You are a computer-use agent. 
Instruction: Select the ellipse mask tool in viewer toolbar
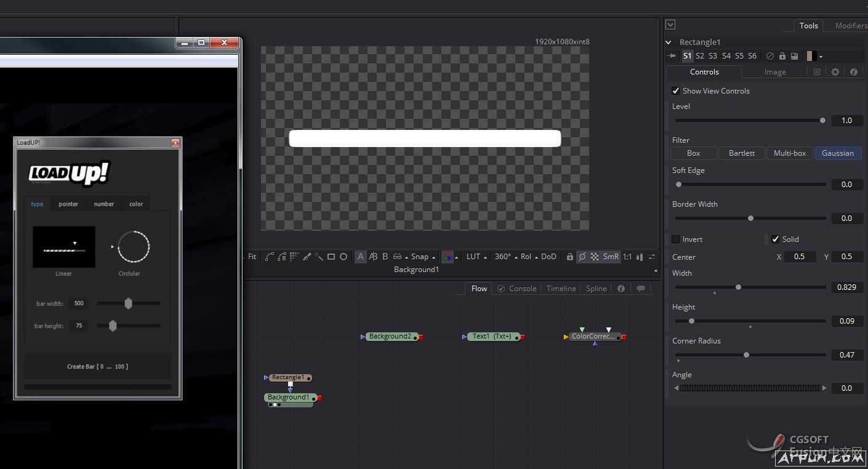tap(344, 257)
